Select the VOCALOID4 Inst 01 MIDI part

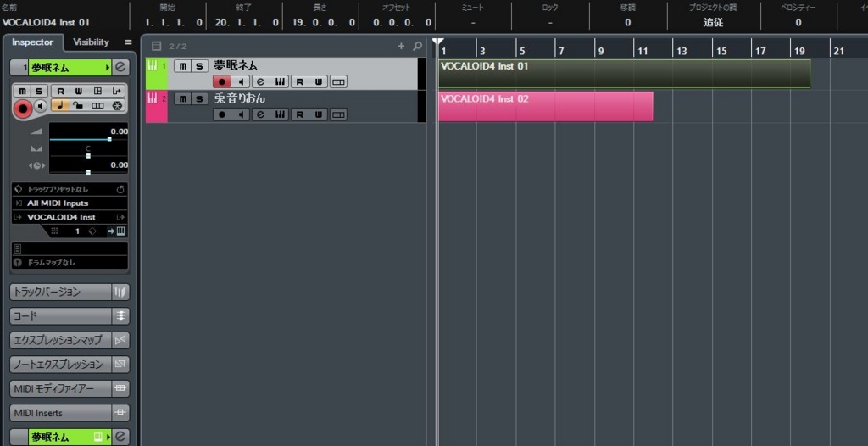[624, 74]
